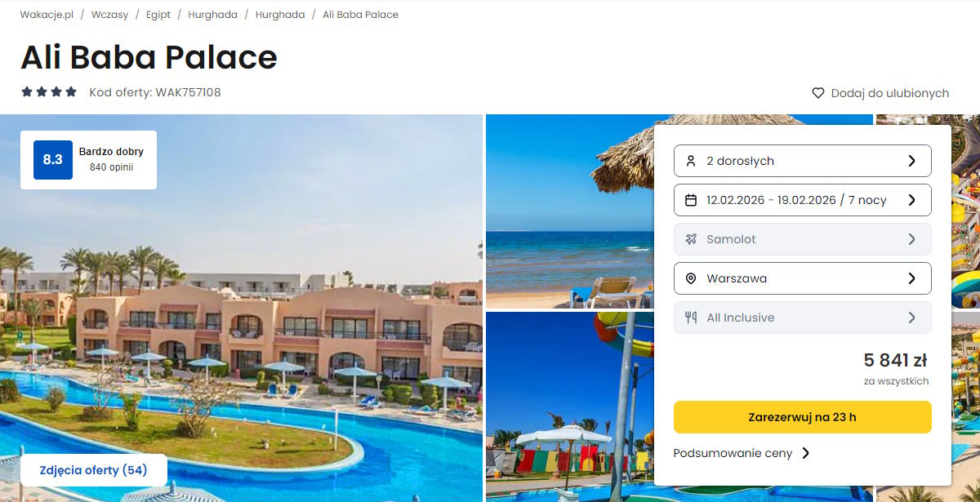This screenshot has height=502, width=980.
Task: Expand the 2 dorosłych travelers selector
Action: (802, 161)
